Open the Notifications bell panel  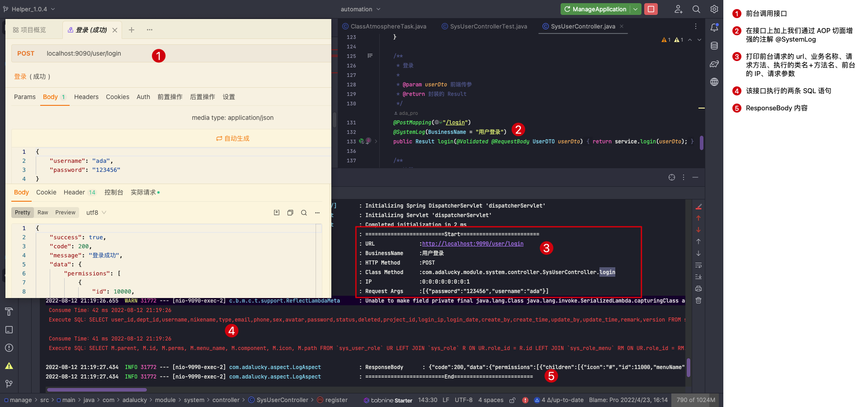714,28
